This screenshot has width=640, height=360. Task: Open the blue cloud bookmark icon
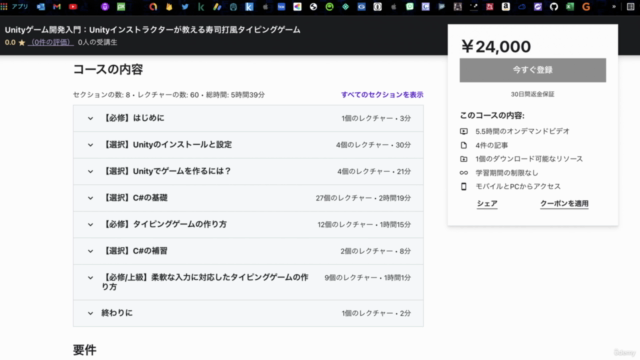click(x=522, y=7)
